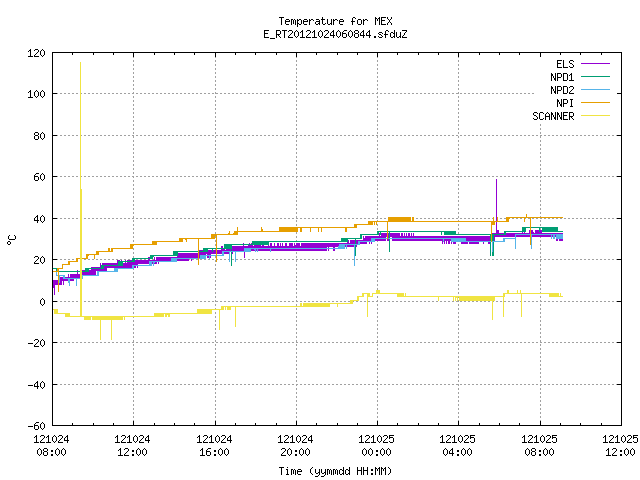Image resolution: width=640 pixels, height=480 pixels.
Task: Click the yellow SCANNER legend line sample
Action: (595, 116)
